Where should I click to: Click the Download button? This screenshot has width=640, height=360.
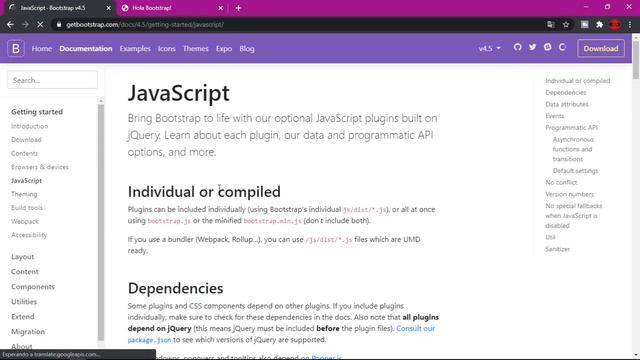pyautogui.click(x=601, y=48)
